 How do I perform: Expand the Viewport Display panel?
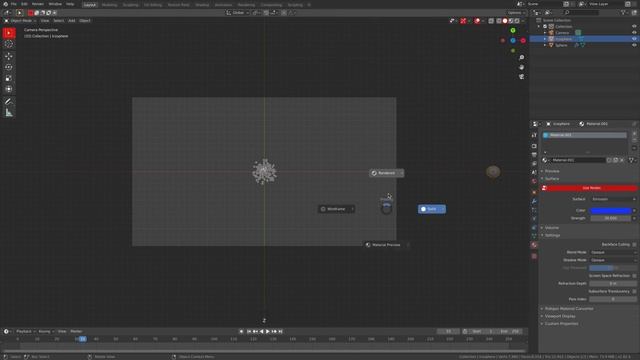560,316
